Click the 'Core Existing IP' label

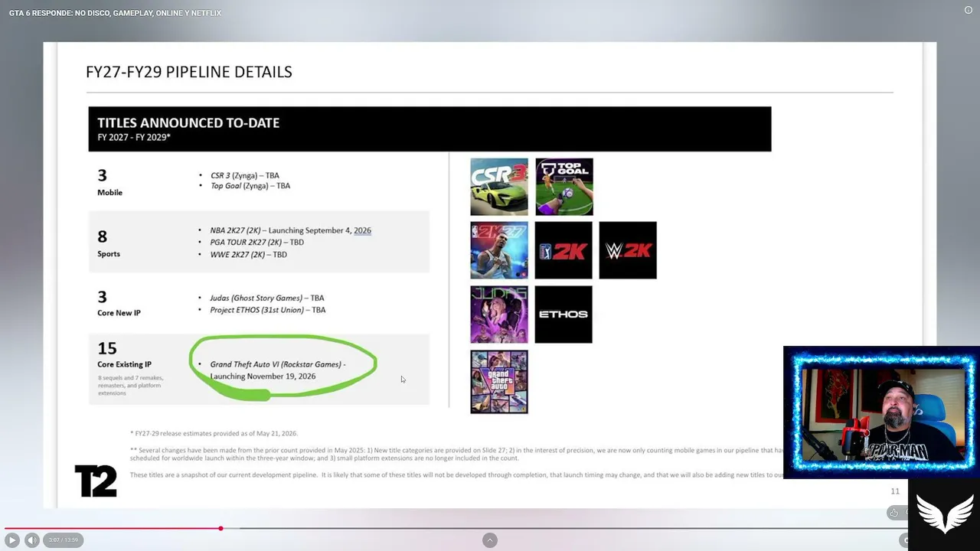tap(125, 364)
